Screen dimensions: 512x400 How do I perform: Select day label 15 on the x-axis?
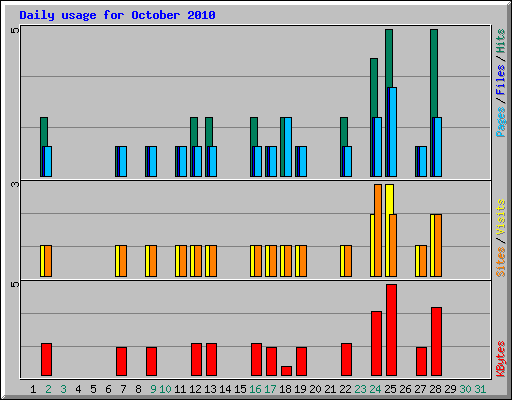click(240, 389)
